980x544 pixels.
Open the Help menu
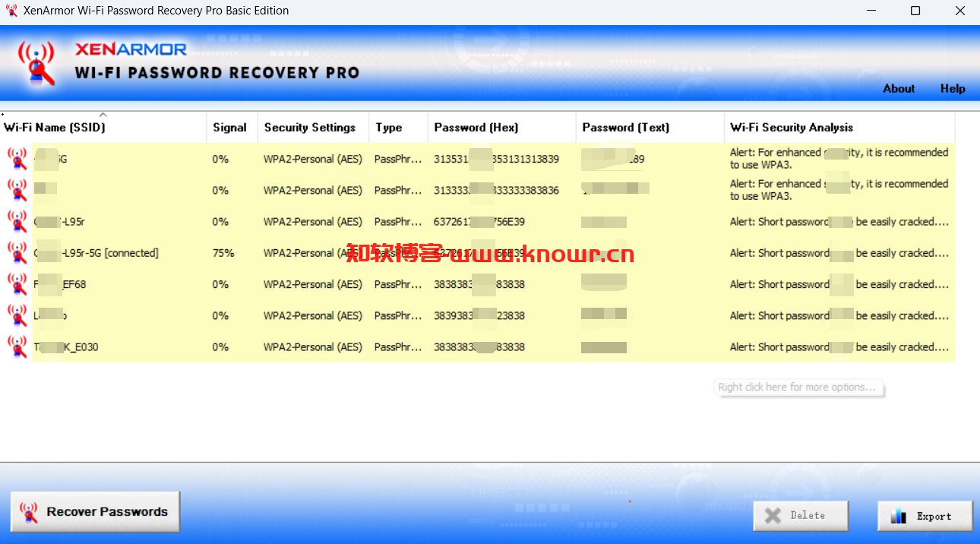point(953,89)
